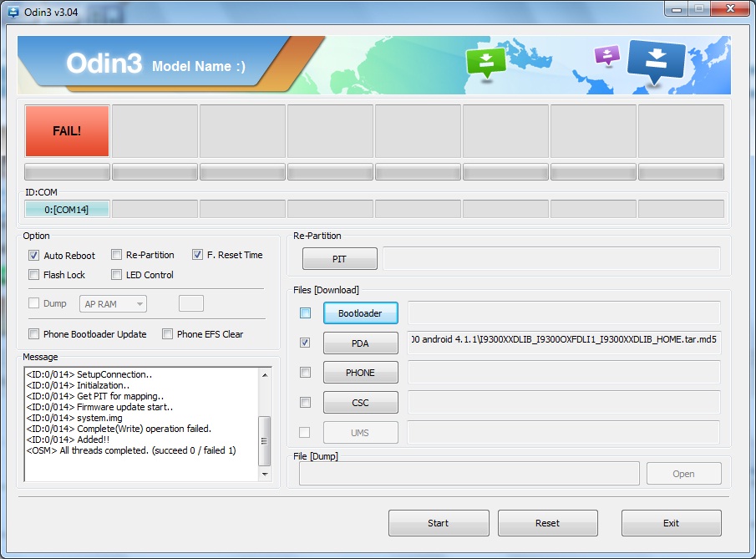The image size is (756, 559).
Task: Click the message log scroll down arrow
Action: (x=265, y=474)
